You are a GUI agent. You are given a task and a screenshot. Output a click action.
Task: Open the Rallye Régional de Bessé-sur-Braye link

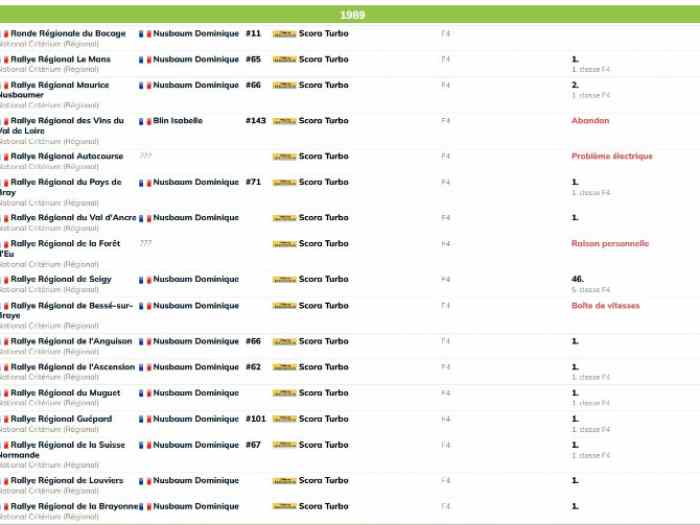tap(67, 310)
